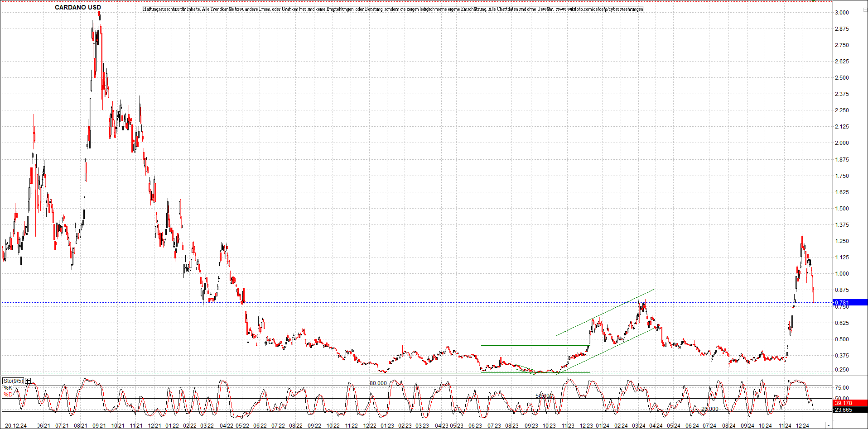Viewport: 868px width, 429px height.
Task: Click the '06 24' time axis label
Action: [x=692, y=426]
